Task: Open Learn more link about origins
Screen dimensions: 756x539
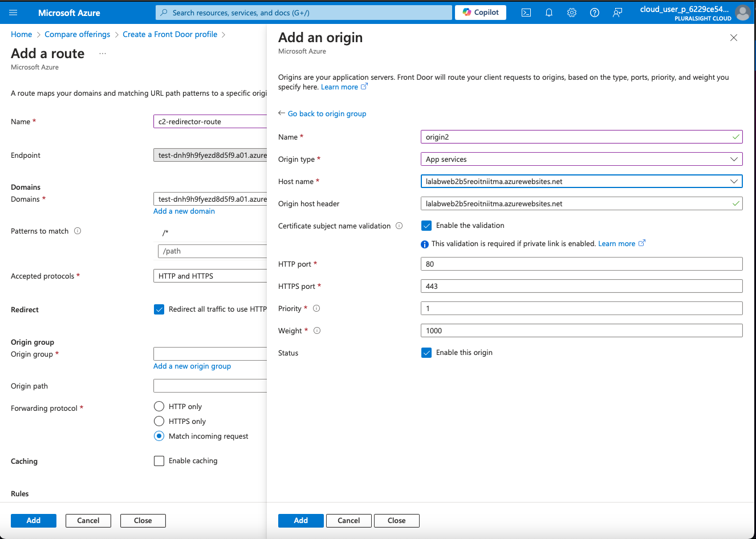Action: (x=339, y=87)
